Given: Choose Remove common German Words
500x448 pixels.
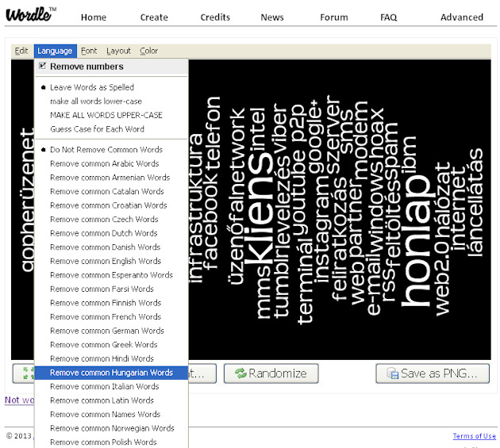Looking at the screenshot, I should click(x=111, y=331).
